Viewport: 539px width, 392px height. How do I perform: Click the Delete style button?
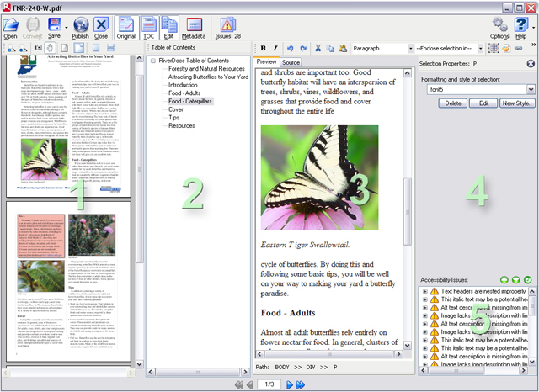(453, 103)
